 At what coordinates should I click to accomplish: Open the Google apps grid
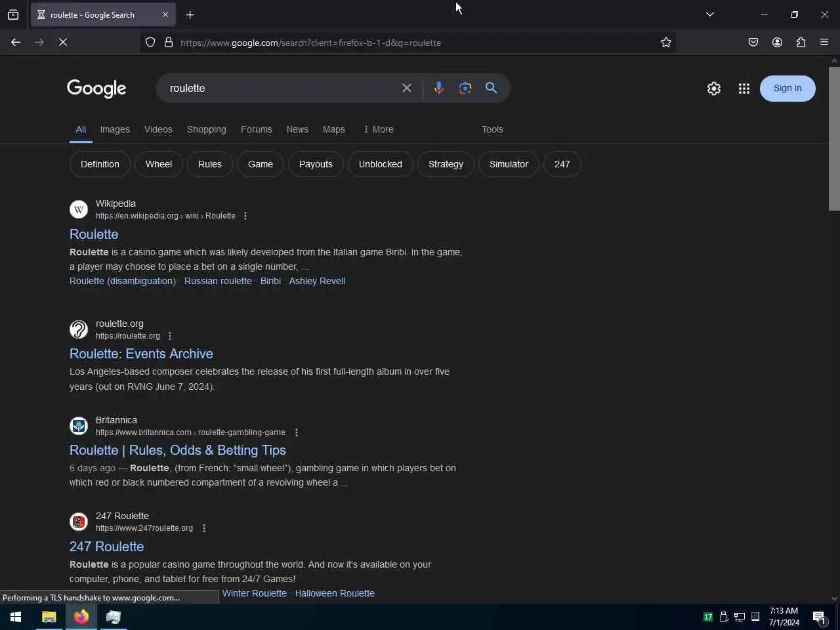[x=744, y=89]
